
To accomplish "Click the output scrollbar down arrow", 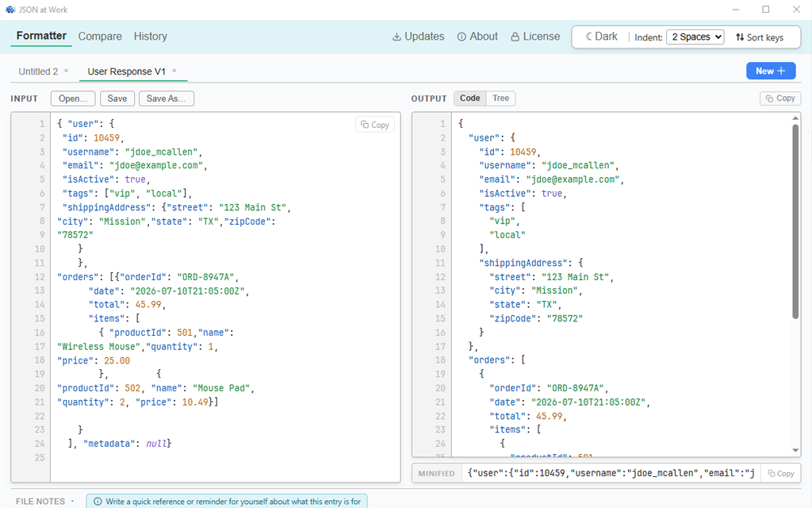I will coord(795,451).
